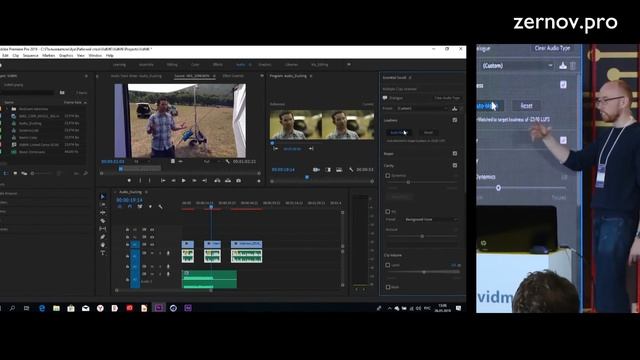Viewport: 640px width, 360px height.
Task: Open workspace overflow chevron menu
Action: [x=349, y=64]
